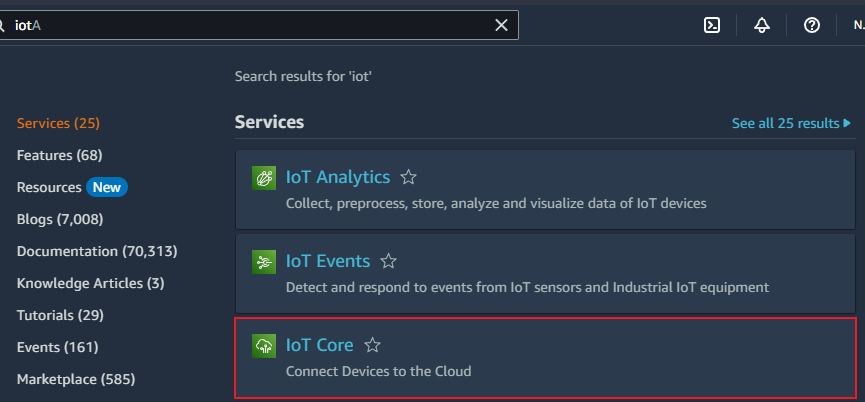The width and height of the screenshot is (865, 402).
Task: Select the Knowledge Articles (3) category
Action: click(x=90, y=283)
